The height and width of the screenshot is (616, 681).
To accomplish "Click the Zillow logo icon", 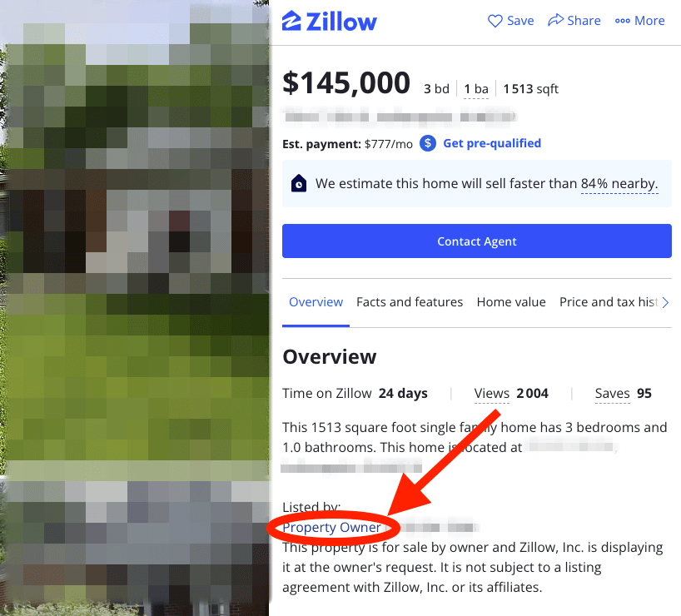I will (291, 21).
